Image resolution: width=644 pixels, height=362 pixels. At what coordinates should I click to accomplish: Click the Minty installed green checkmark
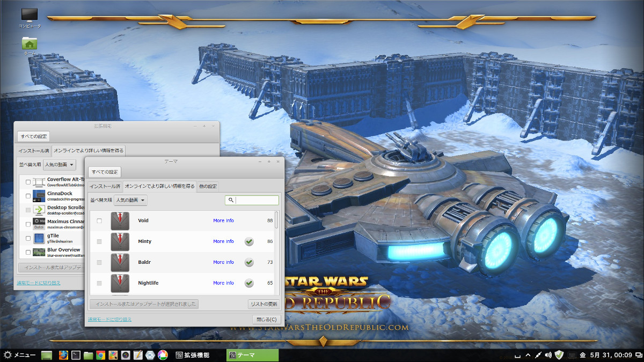point(249,242)
